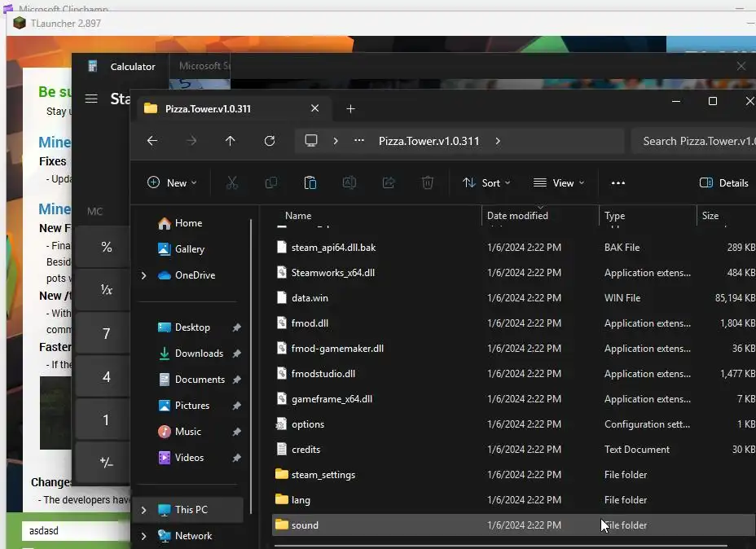Image resolution: width=756 pixels, height=549 pixels.
Task: Open the address bar ellipsis for hidden path
Action: [359, 141]
